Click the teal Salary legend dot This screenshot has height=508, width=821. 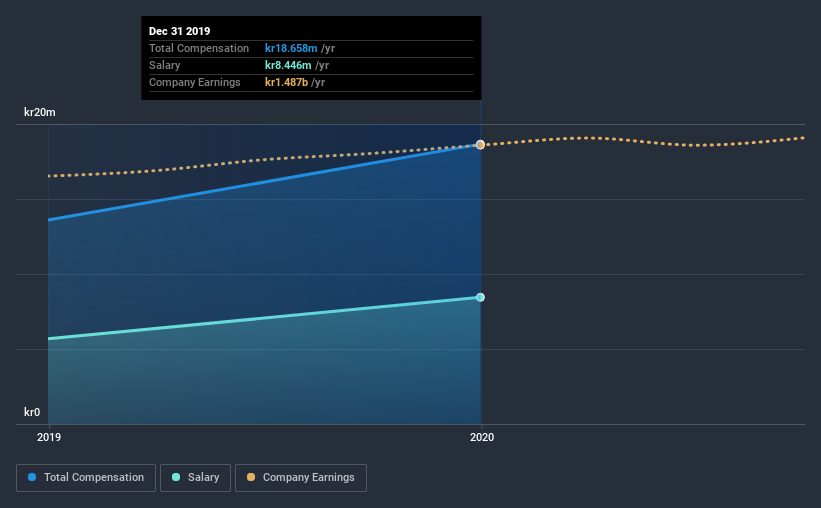[x=176, y=477]
